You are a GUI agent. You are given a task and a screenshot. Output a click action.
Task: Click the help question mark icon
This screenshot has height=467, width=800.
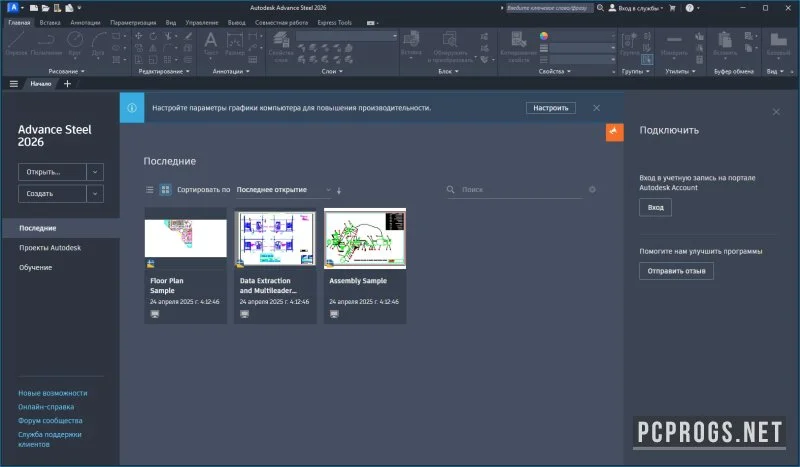[690, 8]
